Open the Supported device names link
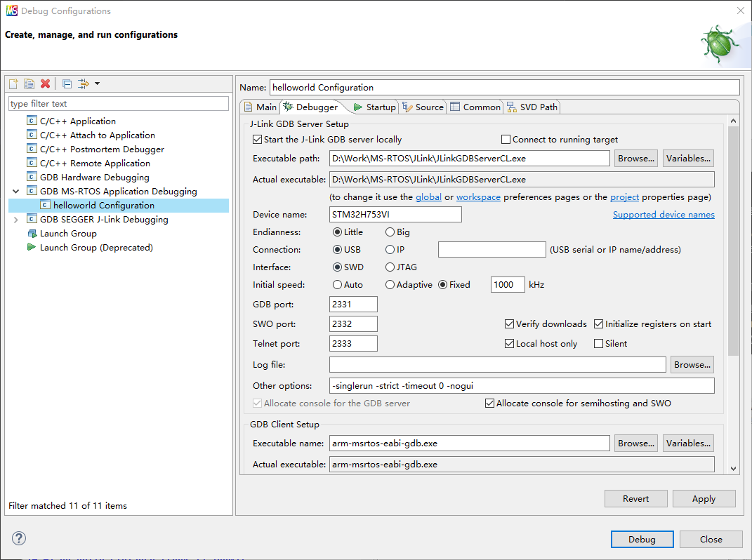This screenshot has width=752, height=560. coord(664,214)
